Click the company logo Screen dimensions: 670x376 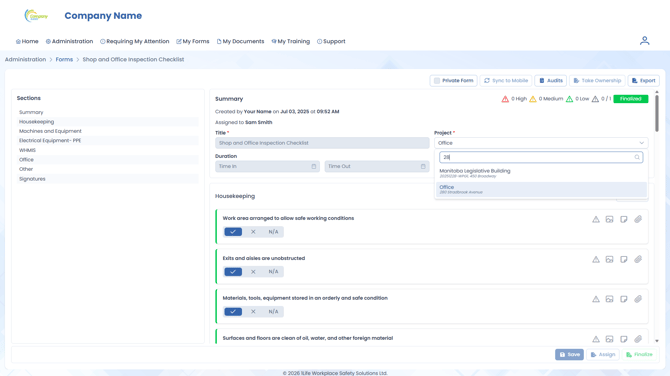(36, 16)
